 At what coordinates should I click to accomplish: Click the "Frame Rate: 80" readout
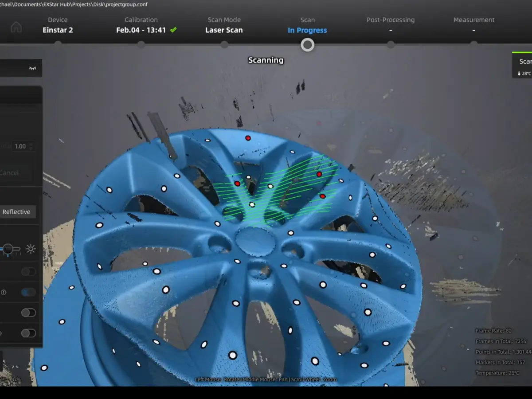[493, 331]
